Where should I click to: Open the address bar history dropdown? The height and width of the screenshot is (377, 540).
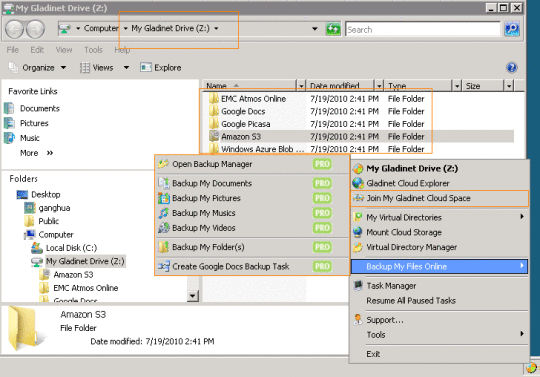point(314,29)
